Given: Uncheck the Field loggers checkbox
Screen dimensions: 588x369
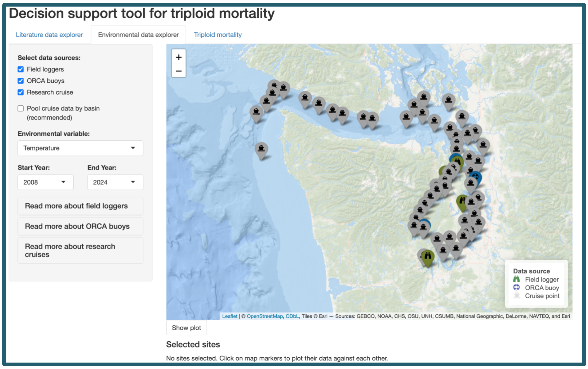Looking at the screenshot, I should click(21, 69).
